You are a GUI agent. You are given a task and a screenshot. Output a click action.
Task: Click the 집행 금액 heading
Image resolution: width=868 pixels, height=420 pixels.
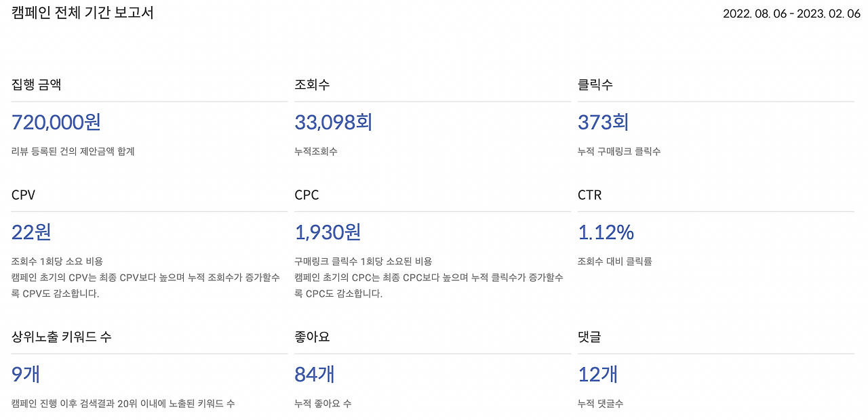pos(37,85)
